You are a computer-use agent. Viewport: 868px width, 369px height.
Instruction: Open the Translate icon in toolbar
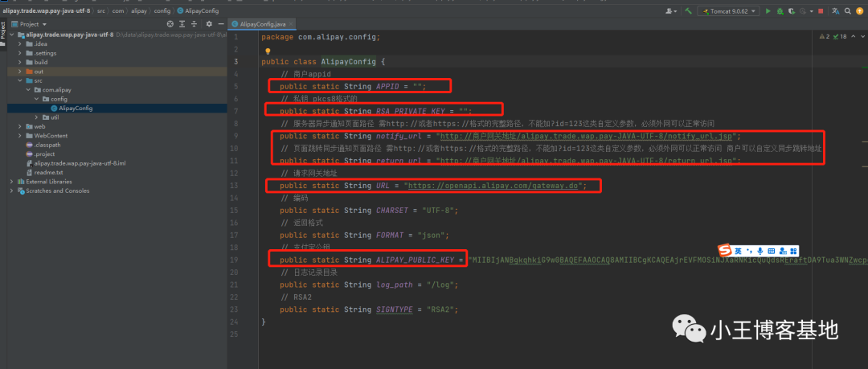pos(835,11)
